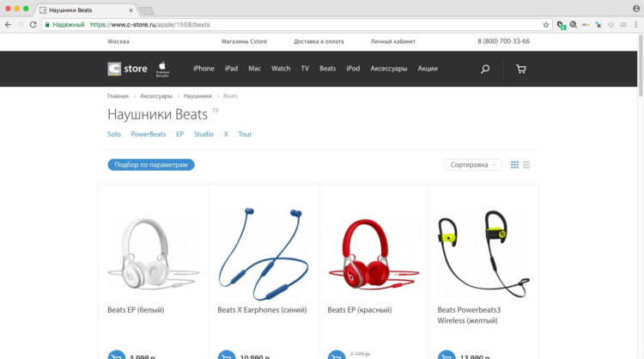The image size is (644, 359).
Task: Open Доставка и оплата link
Action: tap(319, 41)
